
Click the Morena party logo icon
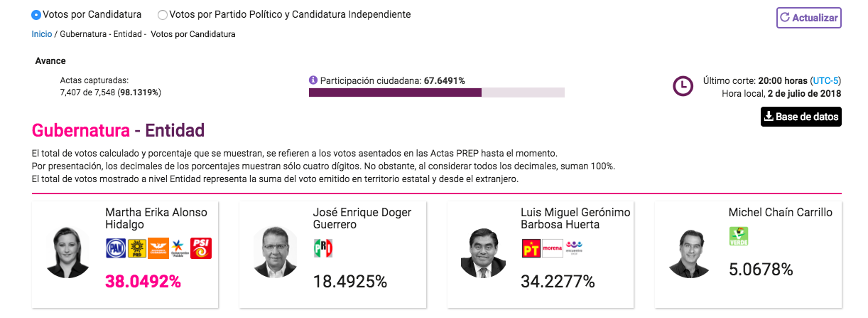(552, 248)
